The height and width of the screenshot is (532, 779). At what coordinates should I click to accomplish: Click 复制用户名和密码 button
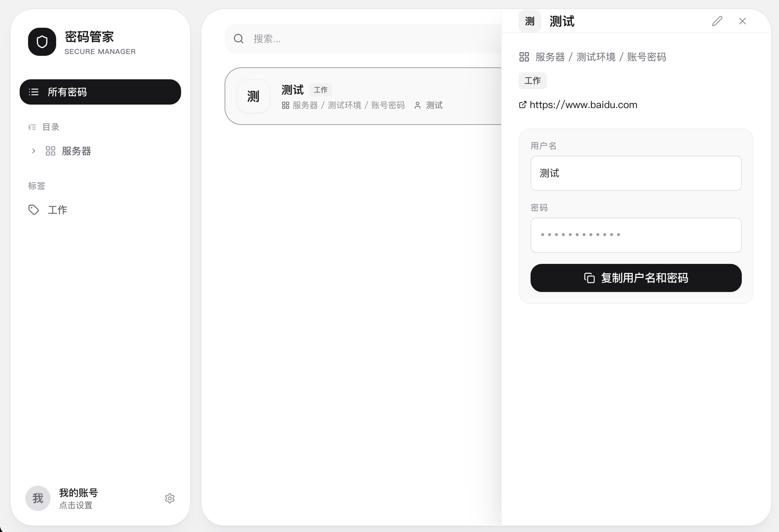636,278
